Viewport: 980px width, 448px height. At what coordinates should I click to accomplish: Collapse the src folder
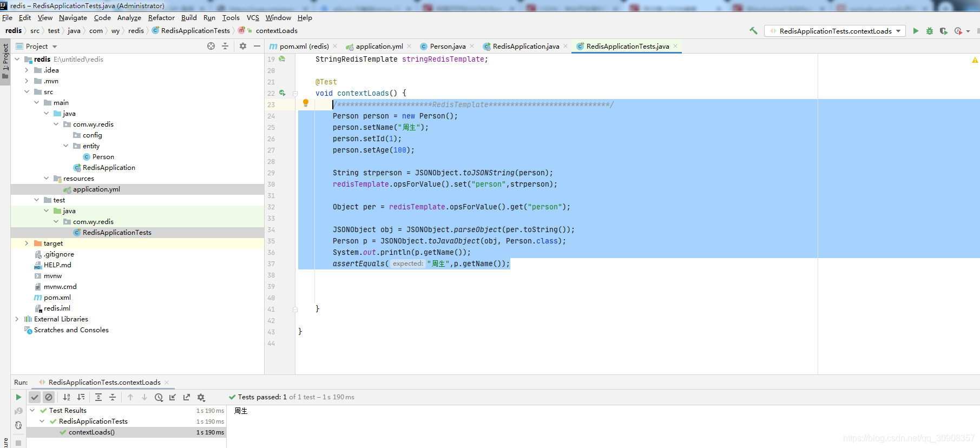click(27, 92)
